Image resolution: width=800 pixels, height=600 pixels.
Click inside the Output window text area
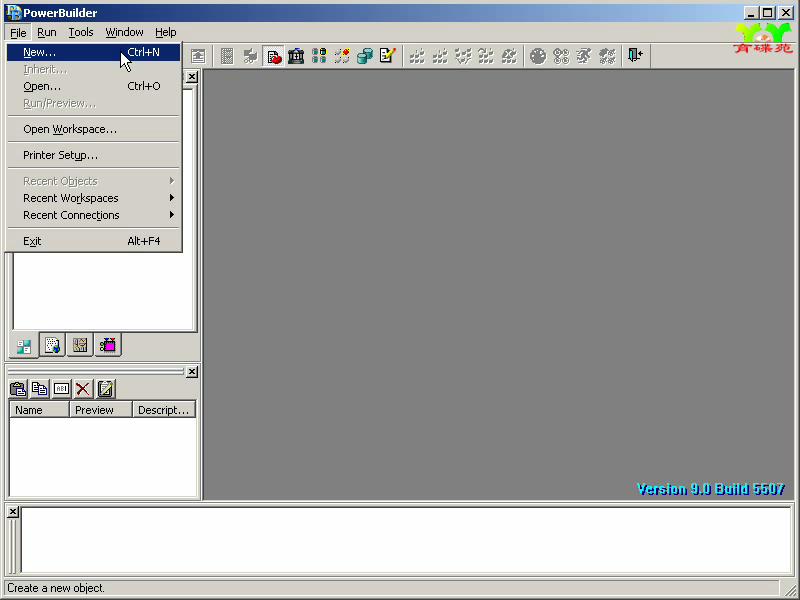point(406,540)
